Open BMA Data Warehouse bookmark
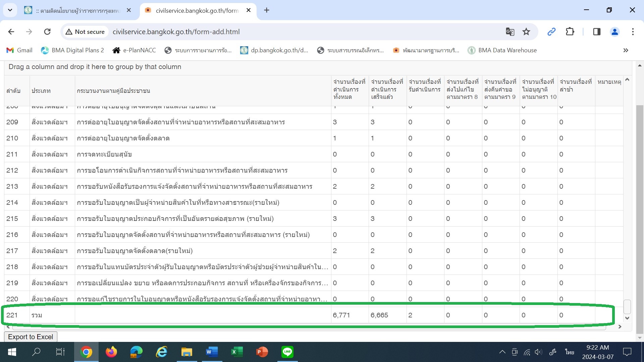This screenshot has width=644, height=362. [502, 50]
